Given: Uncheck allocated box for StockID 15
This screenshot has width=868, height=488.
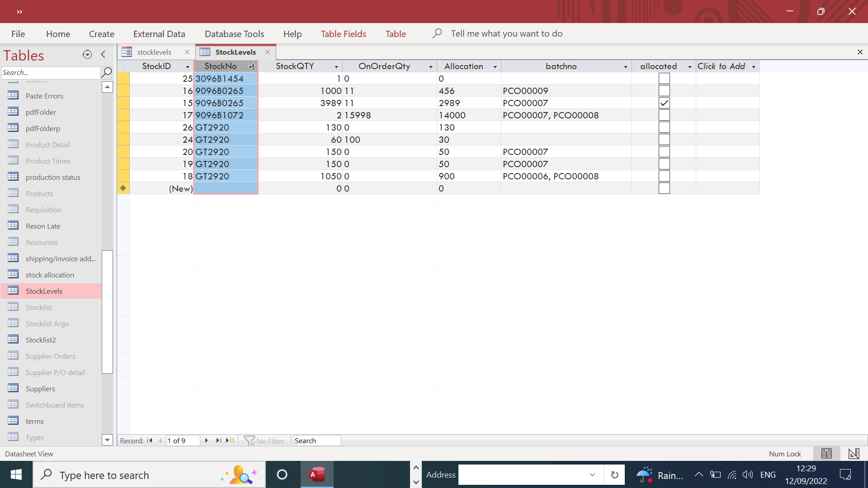Looking at the screenshot, I should click(x=664, y=103).
